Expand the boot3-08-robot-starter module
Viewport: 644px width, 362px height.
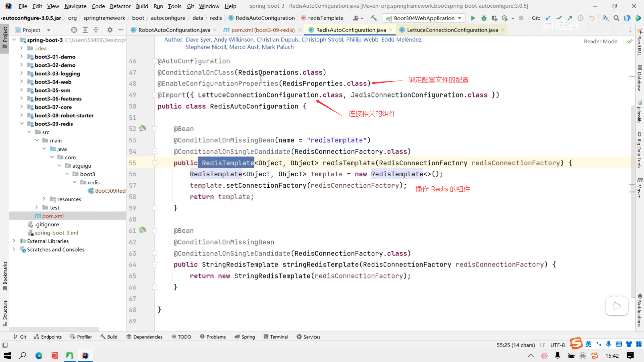[x=21, y=115]
